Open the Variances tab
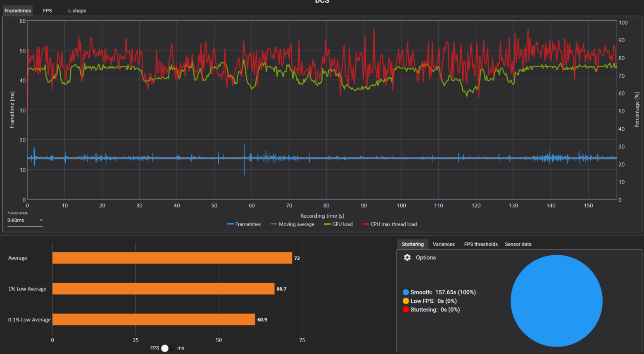This screenshot has height=354, width=644. [444, 245]
